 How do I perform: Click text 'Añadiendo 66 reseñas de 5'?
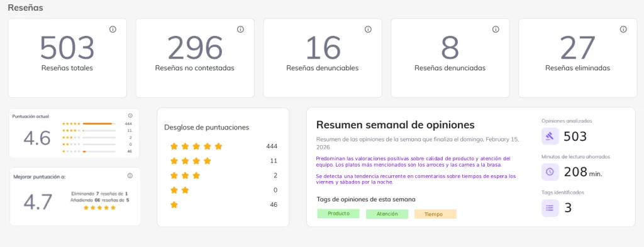pos(100,200)
